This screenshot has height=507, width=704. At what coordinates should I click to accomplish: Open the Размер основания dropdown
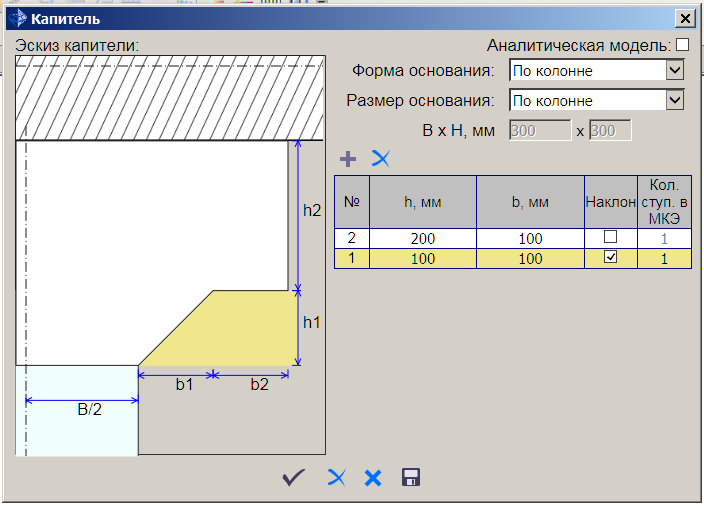click(675, 100)
